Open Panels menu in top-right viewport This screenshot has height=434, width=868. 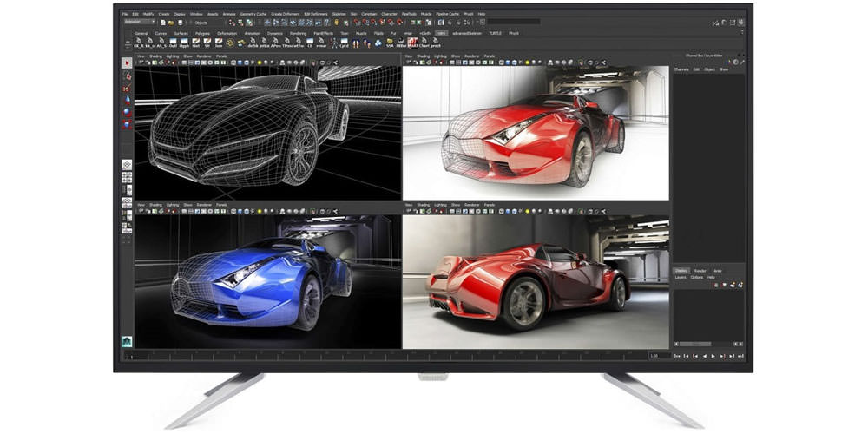pos(490,56)
